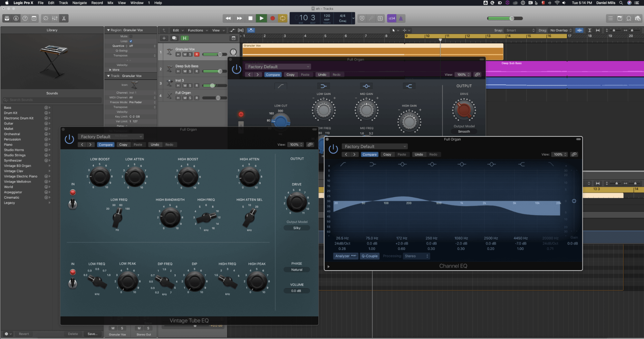This screenshot has width=644, height=339.
Task: Open the Library button in control bar
Action: tap(7, 18)
